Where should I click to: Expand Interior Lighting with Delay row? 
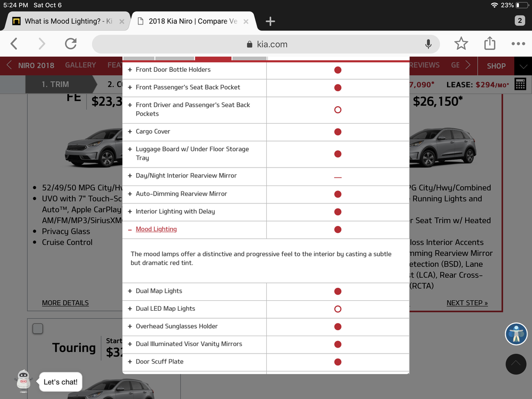coord(130,211)
